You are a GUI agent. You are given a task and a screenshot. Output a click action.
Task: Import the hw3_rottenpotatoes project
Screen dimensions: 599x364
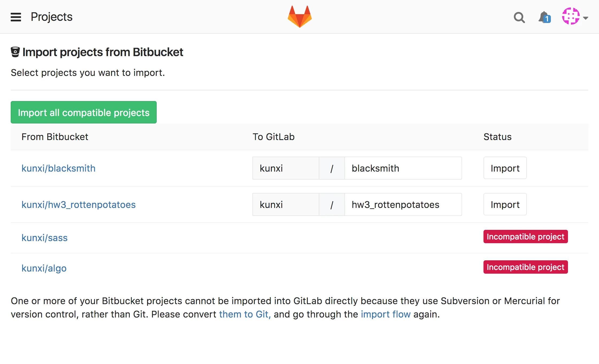tap(505, 205)
